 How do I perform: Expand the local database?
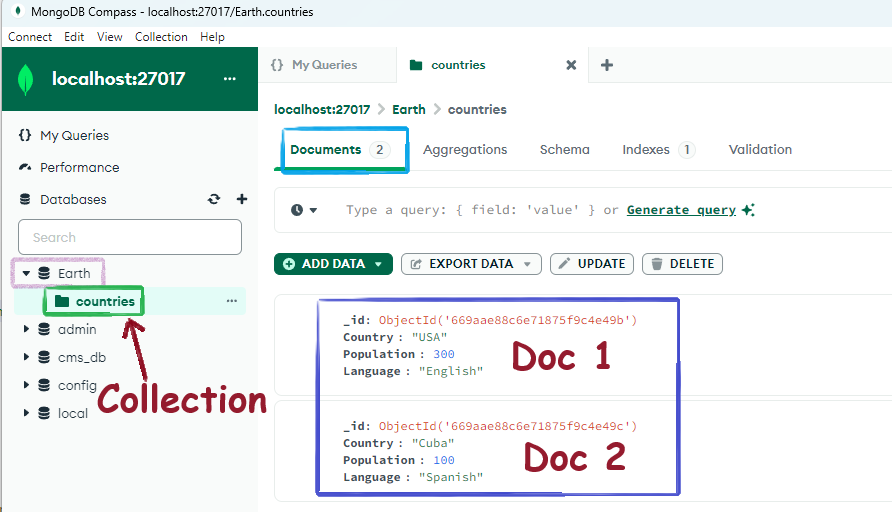point(26,412)
